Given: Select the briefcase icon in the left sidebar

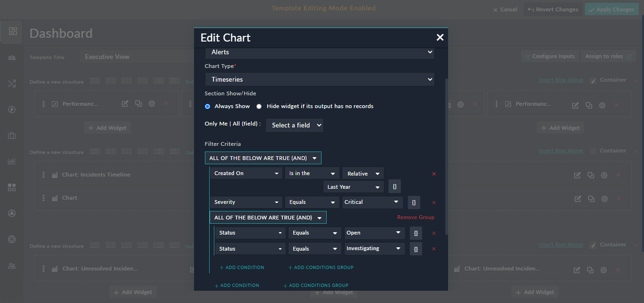Looking at the screenshot, I should (x=11, y=135).
